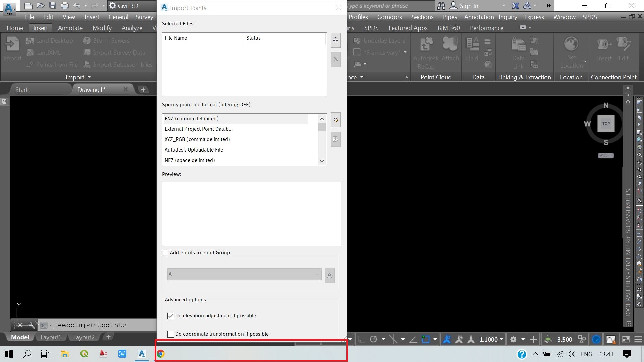This screenshot has width=644, height=362.
Task: Click the TOP face of ViewCube
Action: click(x=606, y=124)
